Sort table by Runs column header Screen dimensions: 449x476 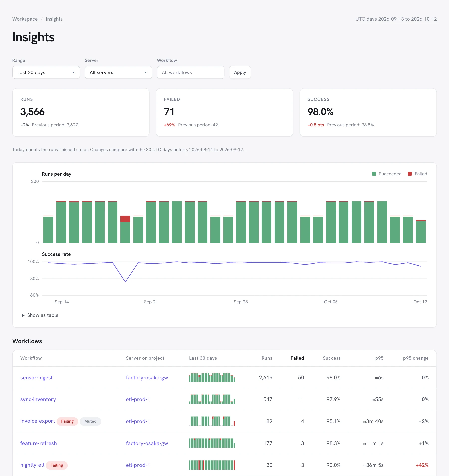pos(267,358)
